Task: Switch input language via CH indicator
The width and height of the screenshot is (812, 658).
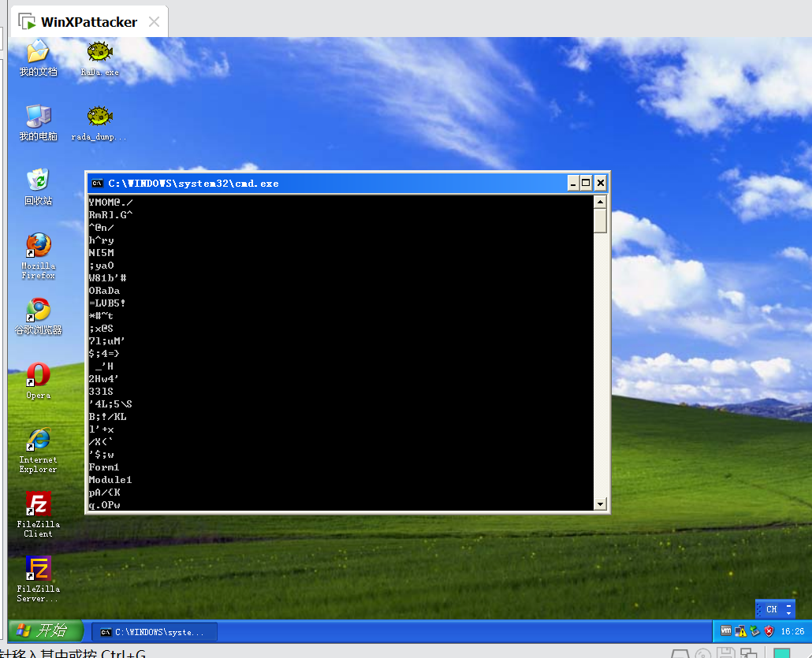Action: coord(772,609)
